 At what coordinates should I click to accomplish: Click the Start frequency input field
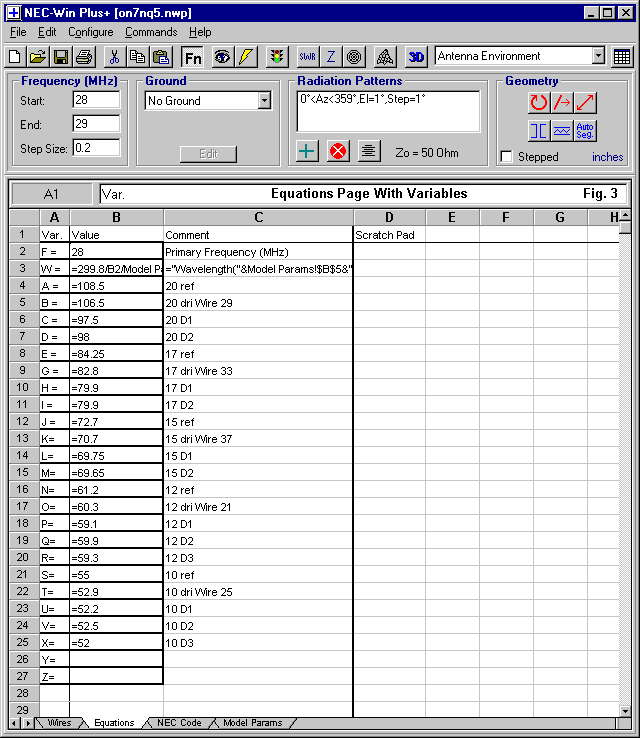96,100
